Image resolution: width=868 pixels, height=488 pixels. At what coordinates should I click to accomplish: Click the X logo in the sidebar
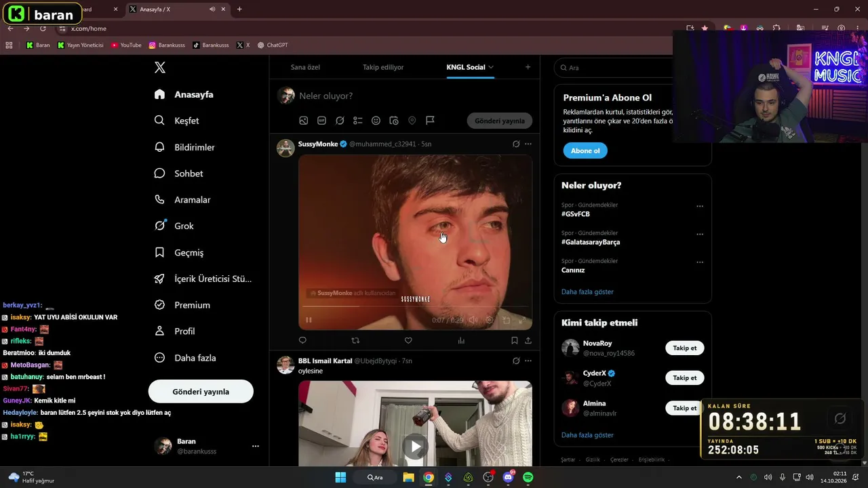pos(159,67)
